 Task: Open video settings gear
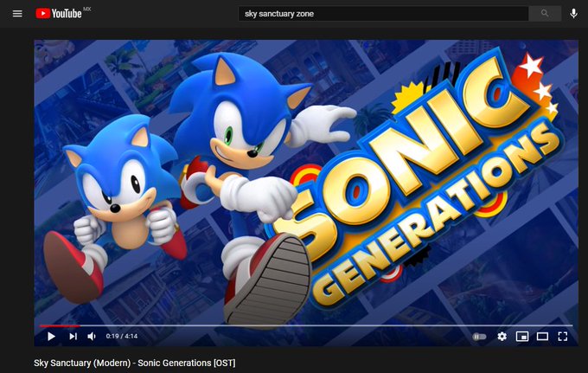pyautogui.click(x=502, y=337)
